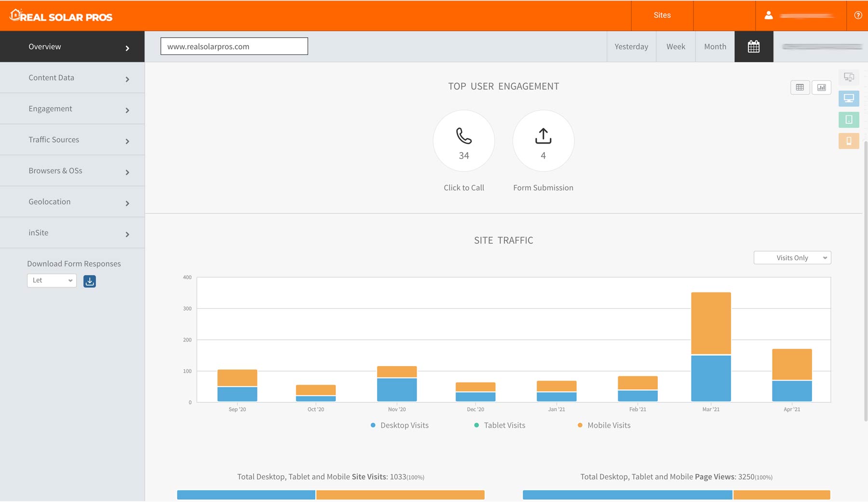Click the help question mark icon
The width and height of the screenshot is (868, 502).
coord(858,15)
